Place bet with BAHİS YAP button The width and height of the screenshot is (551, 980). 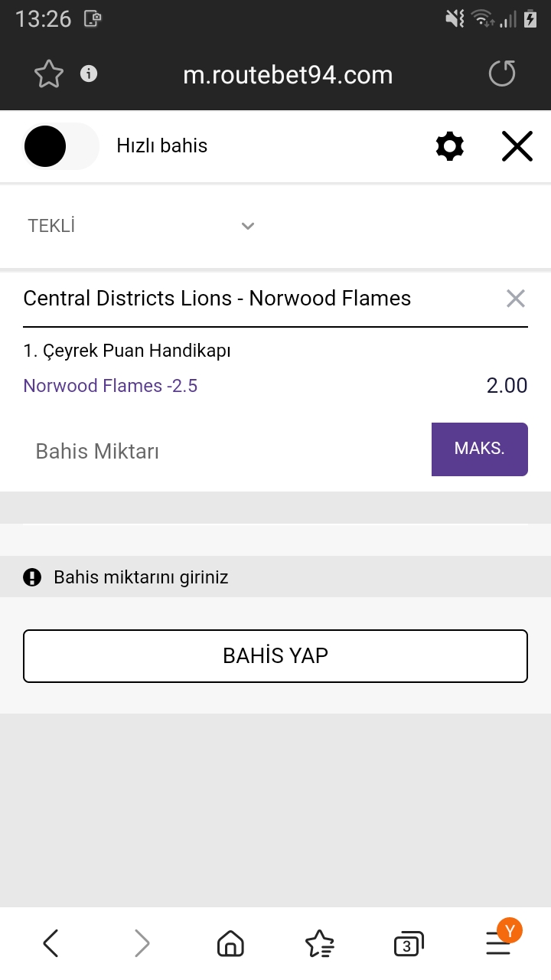275,656
